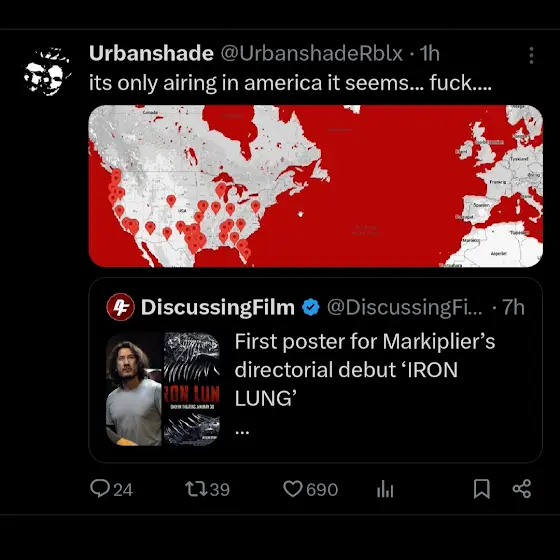Bookmark this Urbanshade tweet
Screen dimensions: 560x560
coord(481,489)
